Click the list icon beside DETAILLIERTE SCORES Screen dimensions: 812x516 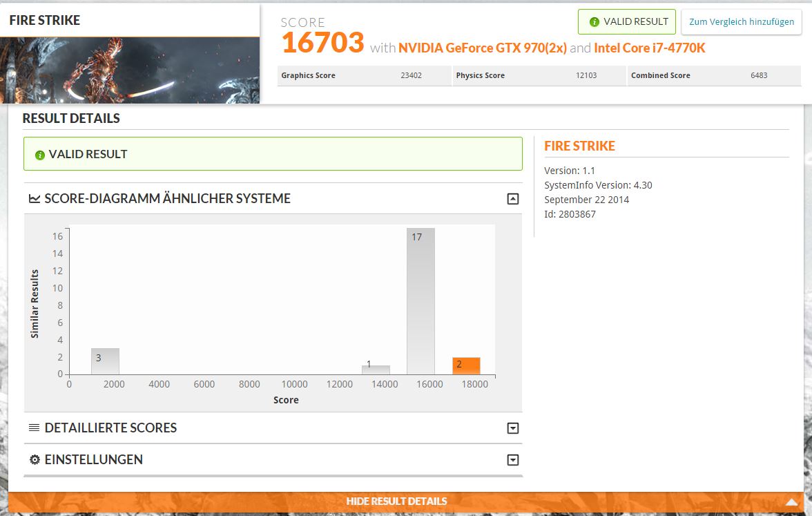pos(35,428)
